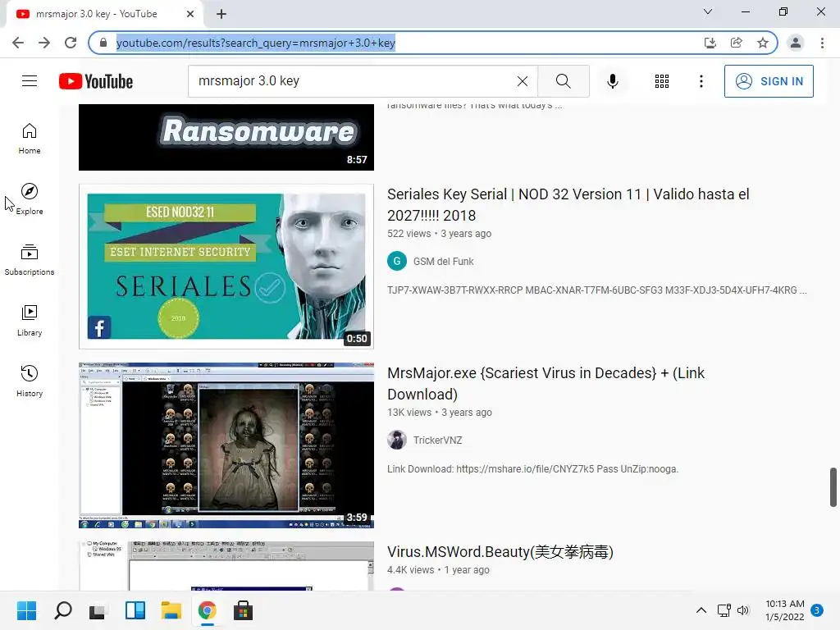Go back with browser back arrow
Viewport: 840px width, 630px height.
(18, 43)
